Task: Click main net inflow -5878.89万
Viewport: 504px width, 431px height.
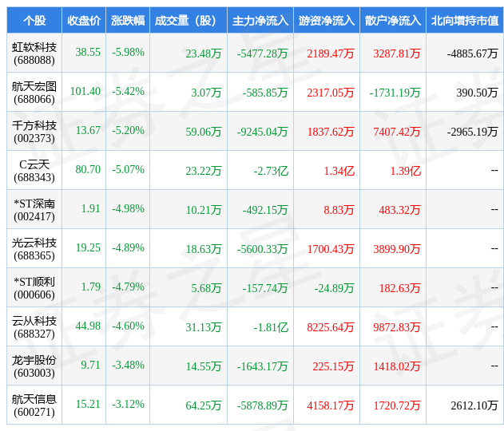Action: (x=263, y=405)
